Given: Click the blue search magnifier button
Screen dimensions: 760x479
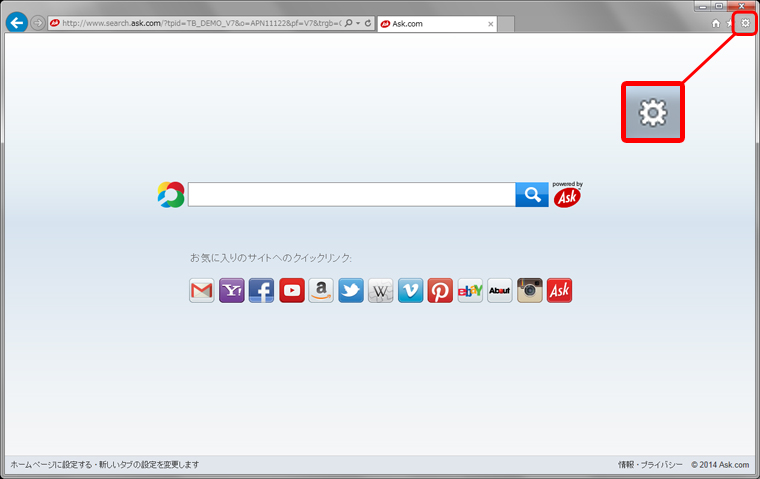Looking at the screenshot, I should (532, 194).
